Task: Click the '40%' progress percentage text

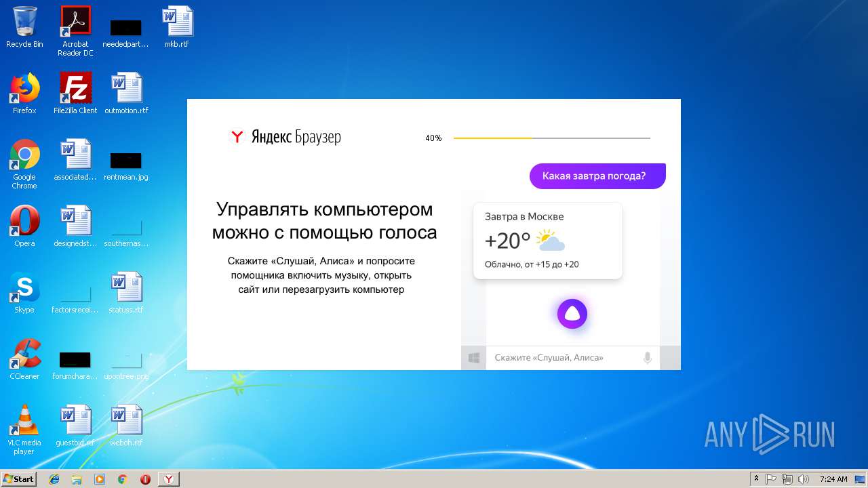Action: point(433,138)
